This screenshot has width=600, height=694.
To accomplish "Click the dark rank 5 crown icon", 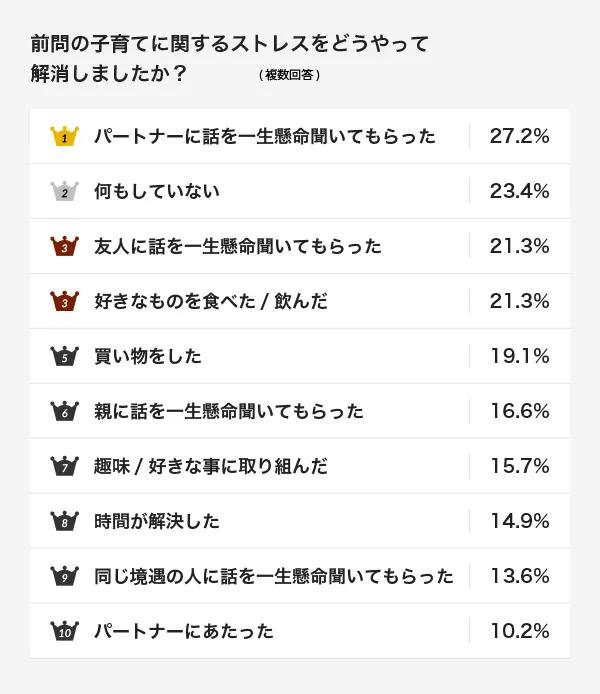I will [x=65, y=356].
